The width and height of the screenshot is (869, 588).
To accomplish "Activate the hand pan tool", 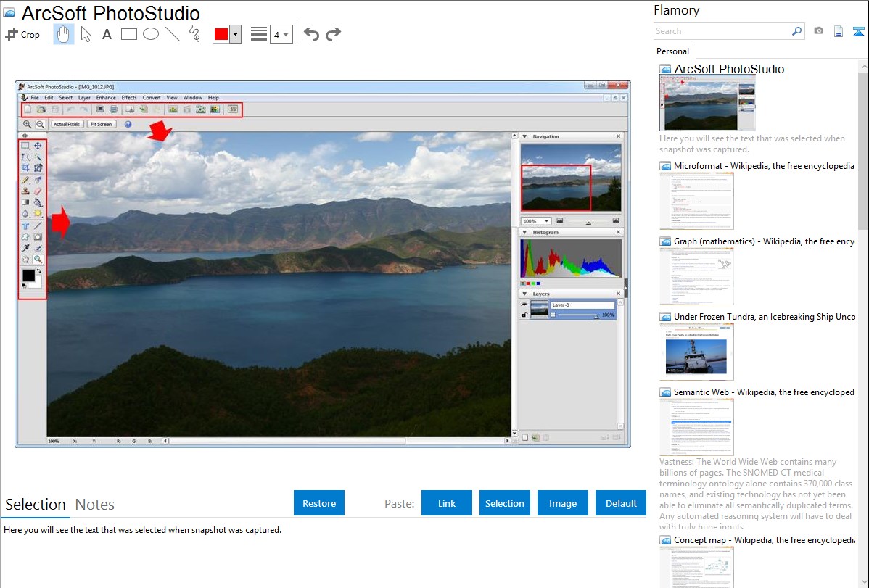I will click(x=64, y=34).
